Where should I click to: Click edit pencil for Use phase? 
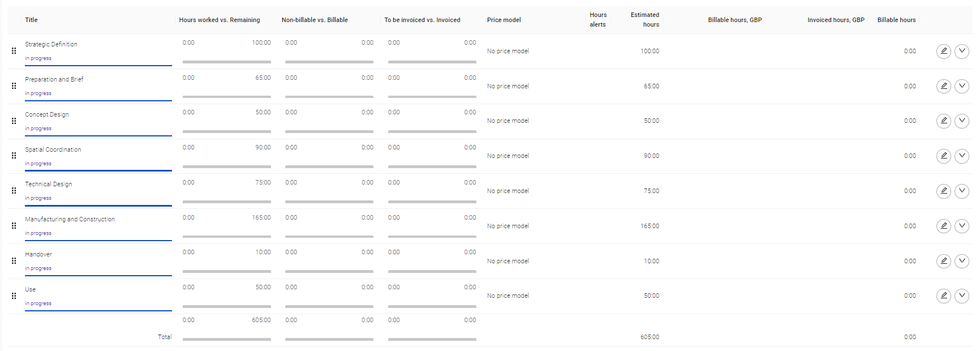click(944, 296)
